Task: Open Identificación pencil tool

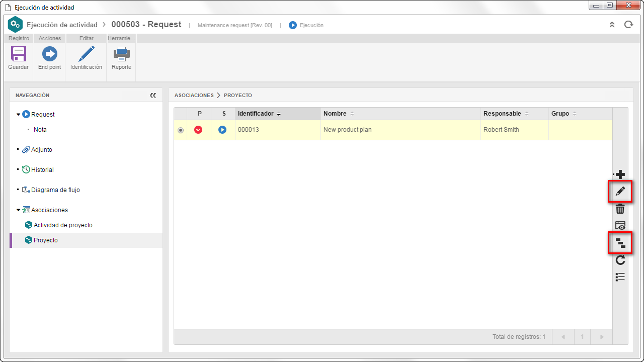Action: (86, 54)
